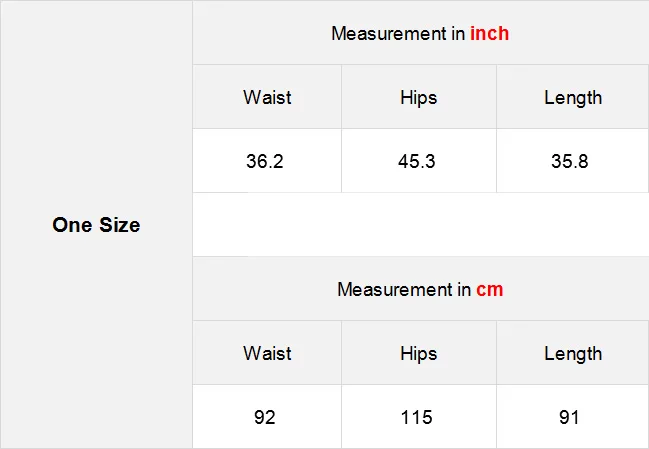Select the Measurement in inch header
Image resolution: width=649 pixels, height=449 pixels.
421,33
